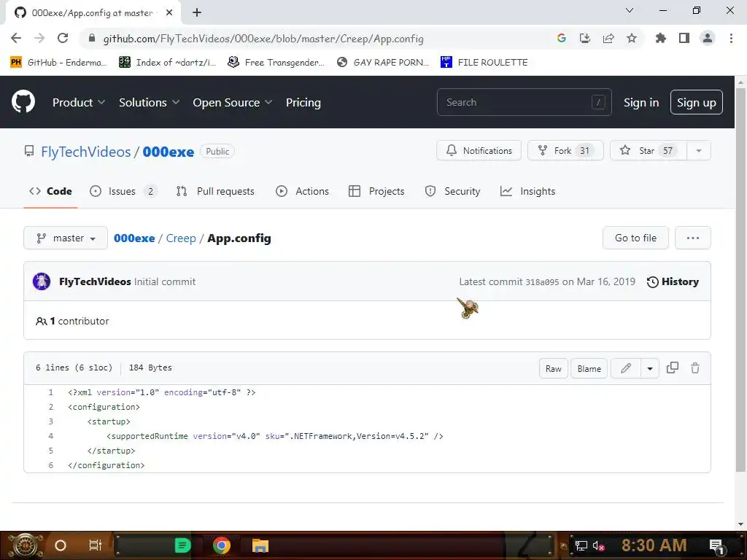This screenshot has height=560, width=747.
Task: Click the Sign up button
Action: click(696, 102)
